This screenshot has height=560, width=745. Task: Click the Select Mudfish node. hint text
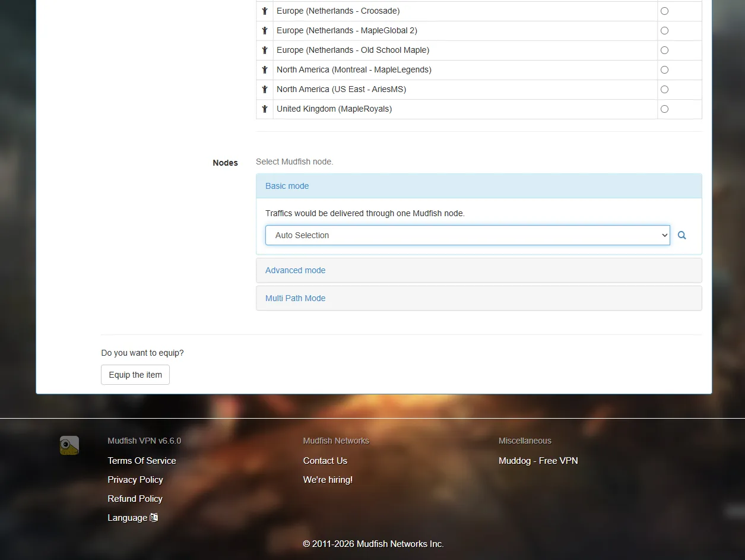click(x=294, y=162)
